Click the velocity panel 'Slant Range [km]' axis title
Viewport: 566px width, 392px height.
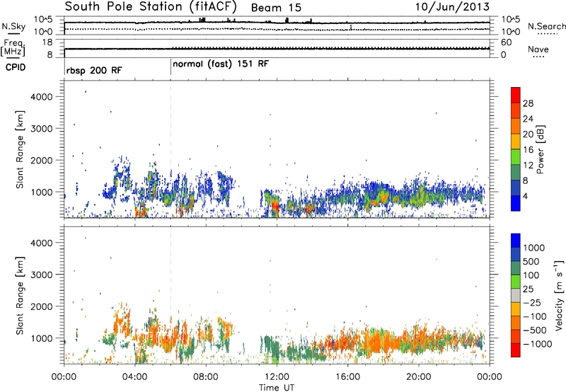point(20,296)
